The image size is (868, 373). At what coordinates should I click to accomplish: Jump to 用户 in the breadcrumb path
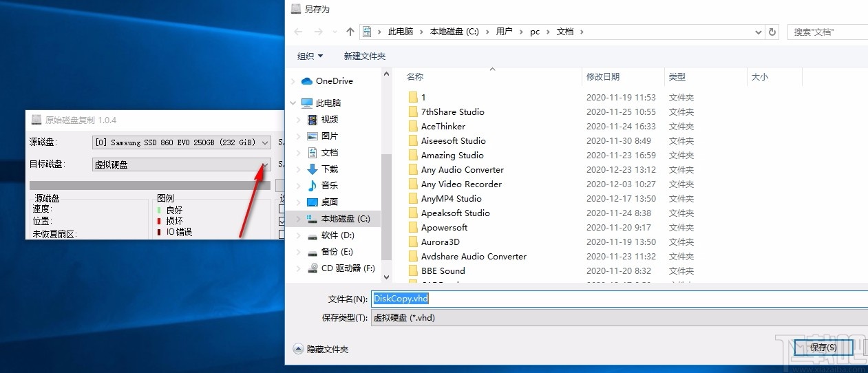pos(505,32)
